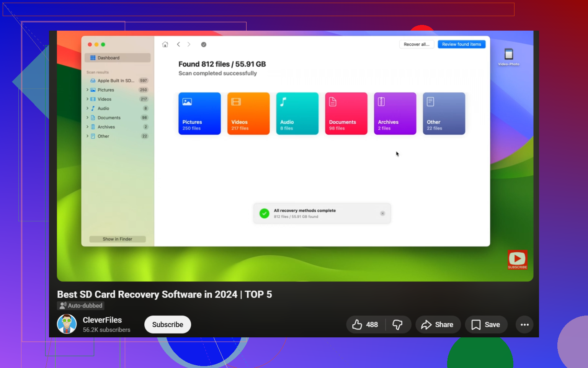Select Pictures row in the sidebar
Image resolution: width=588 pixels, height=368 pixels.
click(x=117, y=90)
